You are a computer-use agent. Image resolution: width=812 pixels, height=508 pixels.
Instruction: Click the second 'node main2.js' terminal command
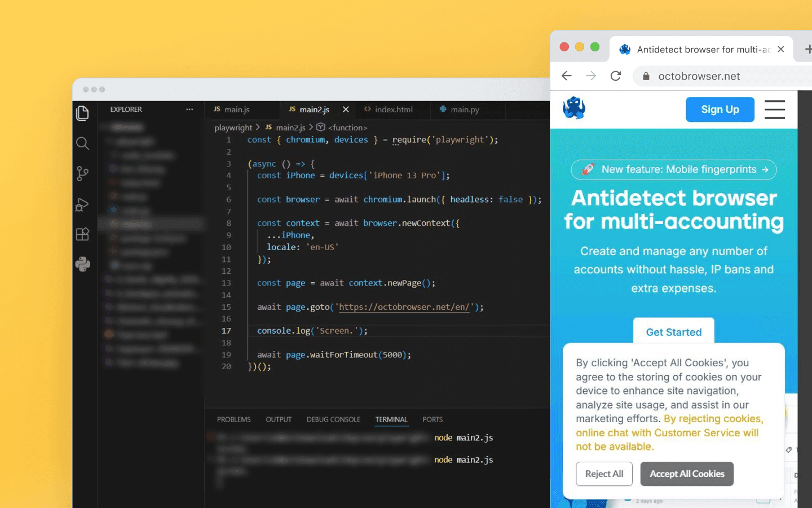click(464, 459)
